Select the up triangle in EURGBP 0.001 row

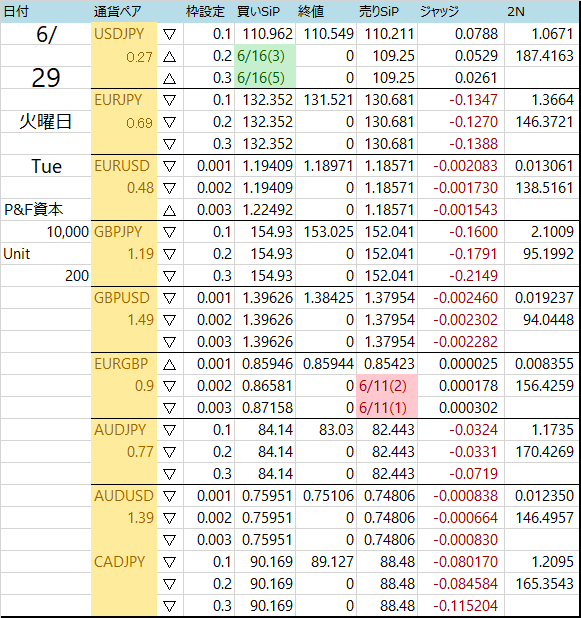pos(169,365)
